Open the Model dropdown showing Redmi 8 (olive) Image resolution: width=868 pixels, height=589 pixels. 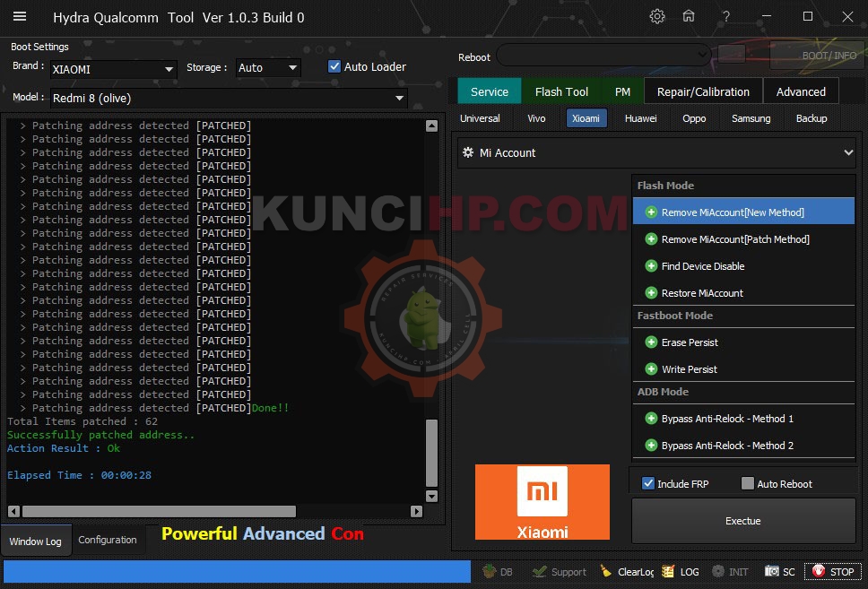click(x=229, y=98)
